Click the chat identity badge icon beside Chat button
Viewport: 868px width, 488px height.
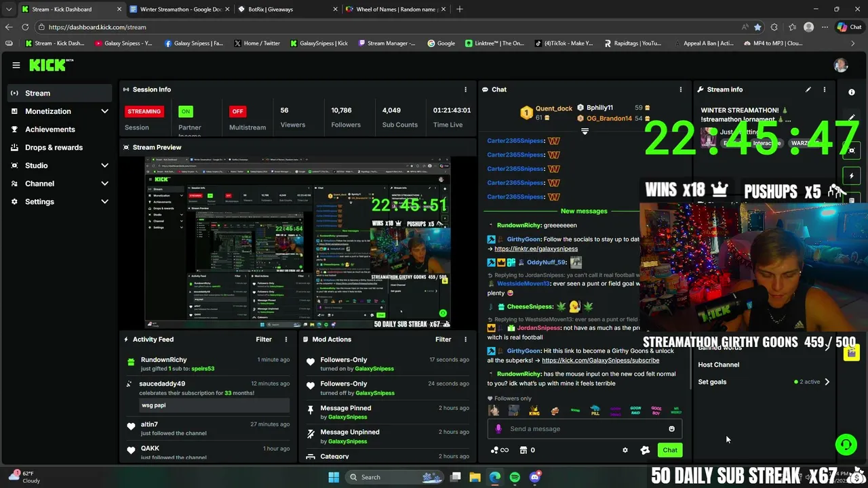point(645,450)
